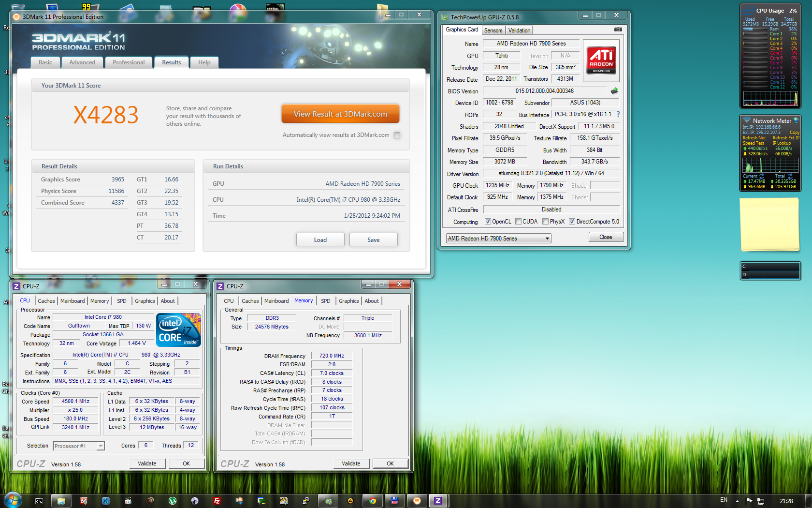Image resolution: width=812 pixels, height=508 pixels.
Task: Open the Processor #1 selection dropdown
Action: click(79, 446)
